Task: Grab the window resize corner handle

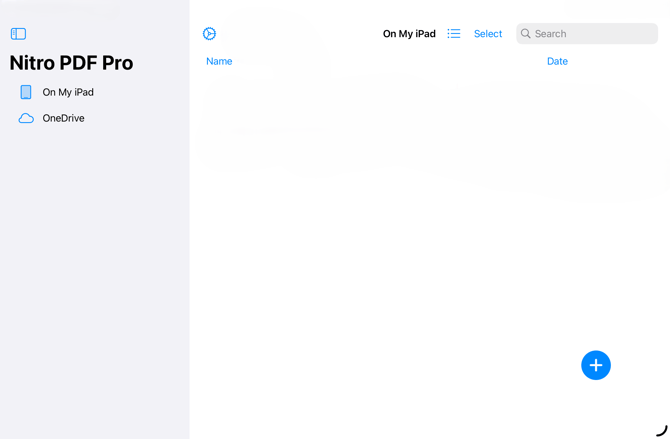Action: coord(661,430)
